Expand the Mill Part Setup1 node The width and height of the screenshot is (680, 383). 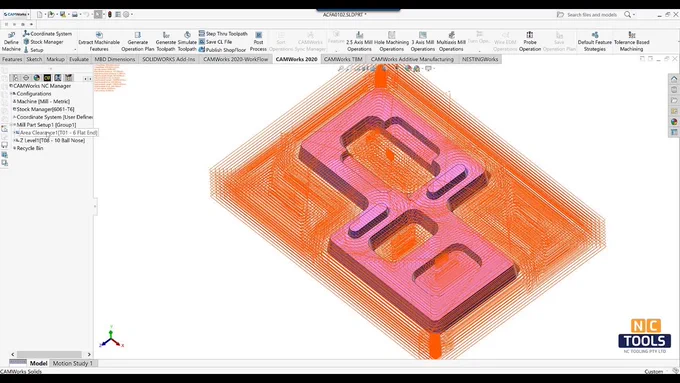pyautogui.click(x=12, y=125)
